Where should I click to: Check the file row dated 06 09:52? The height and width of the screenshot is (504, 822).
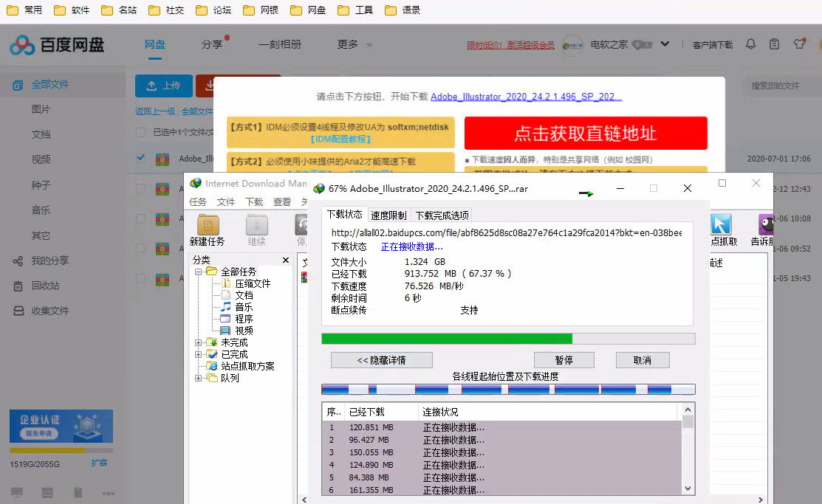click(x=140, y=248)
